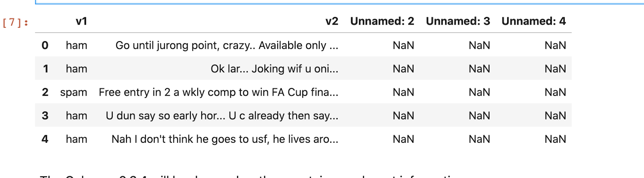Click row index 3
This screenshot has height=178, width=644.
click(45, 115)
